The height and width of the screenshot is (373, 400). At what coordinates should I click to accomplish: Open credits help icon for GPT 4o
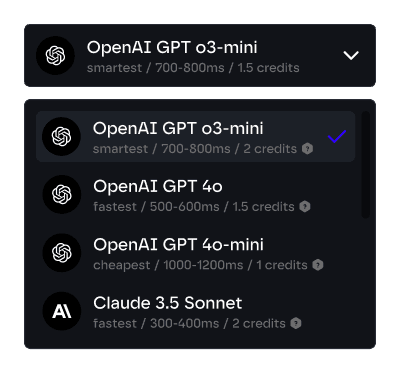(305, 207)
